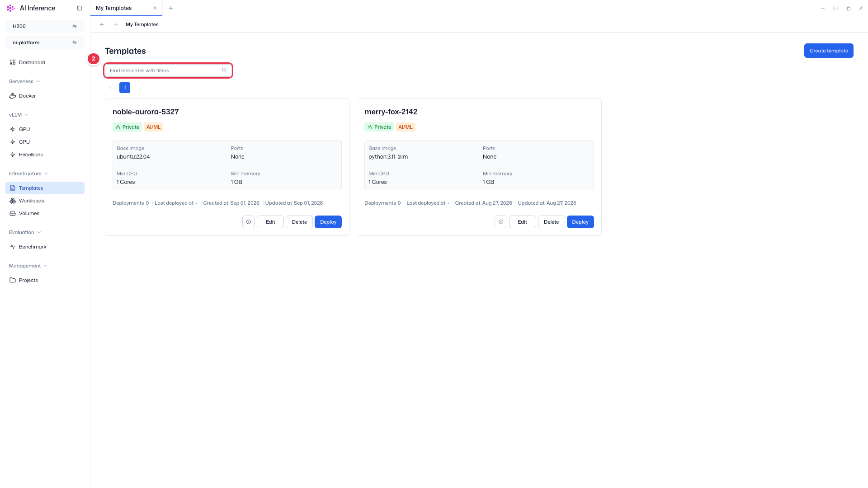Image resolution: width=868 pixels, height=488 pixels.
Task: Deploy the noble-aurora-5327 template
Action: (328, 222)
